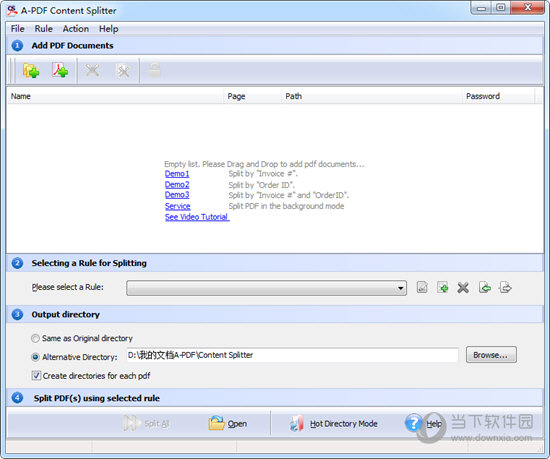Open the Help menu
Screen dimensions: 550x459
[x=108, y=29]
